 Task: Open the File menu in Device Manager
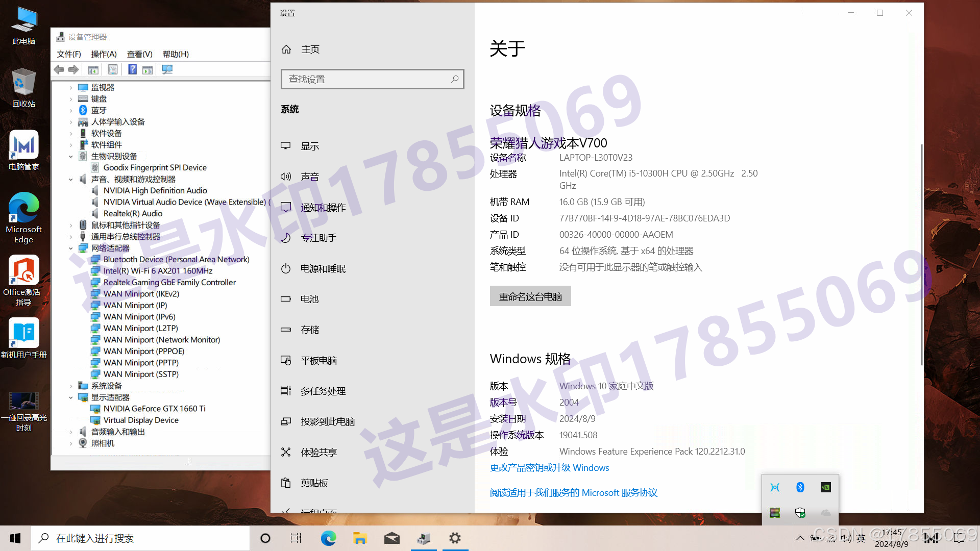pyautogui.click(x=69, y=54)
